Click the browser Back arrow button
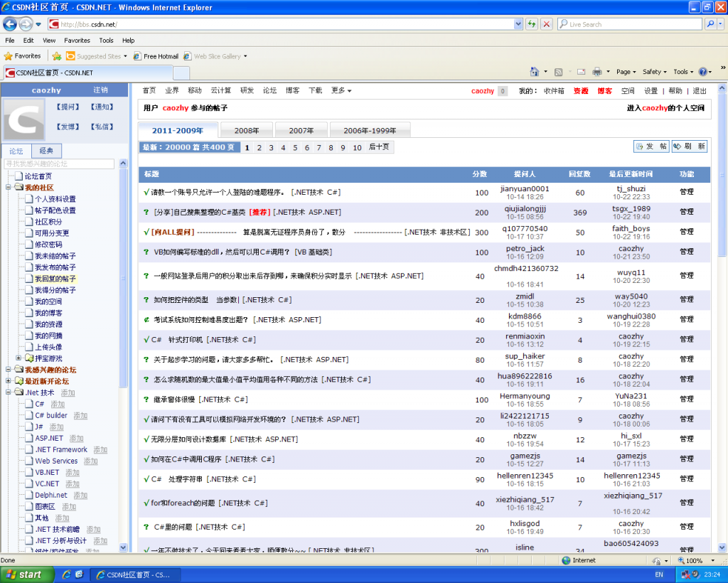728x583 pixels. coord(10,23)
